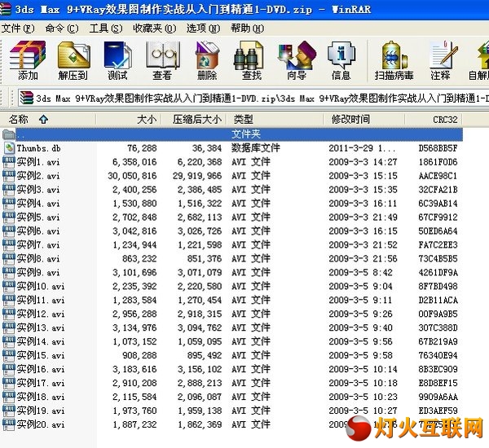Click the archive path address field
489x448 pixels.
coord(253,99)
